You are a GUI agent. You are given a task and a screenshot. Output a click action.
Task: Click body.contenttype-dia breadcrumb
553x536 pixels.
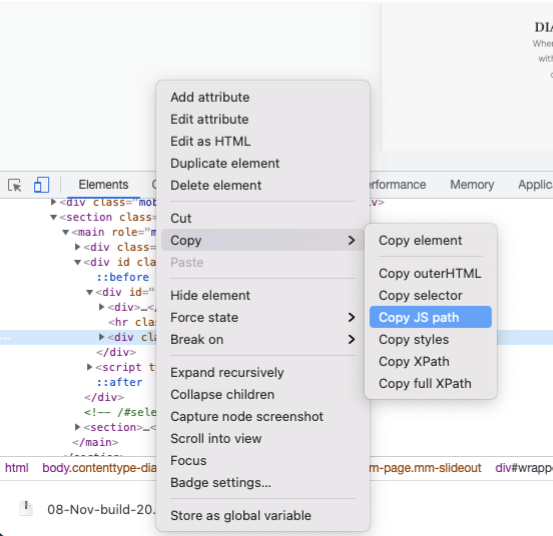click(99, 468)
